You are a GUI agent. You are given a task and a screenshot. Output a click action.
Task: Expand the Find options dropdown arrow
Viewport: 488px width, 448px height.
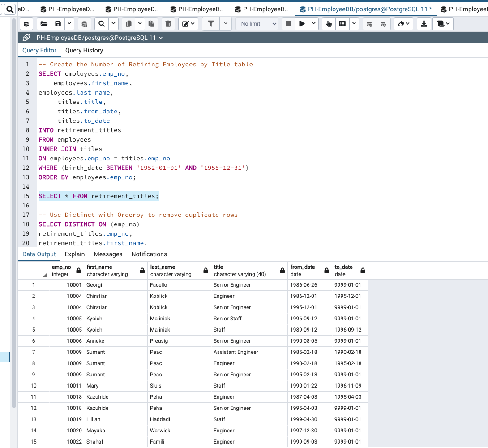[x=113, y=24]
